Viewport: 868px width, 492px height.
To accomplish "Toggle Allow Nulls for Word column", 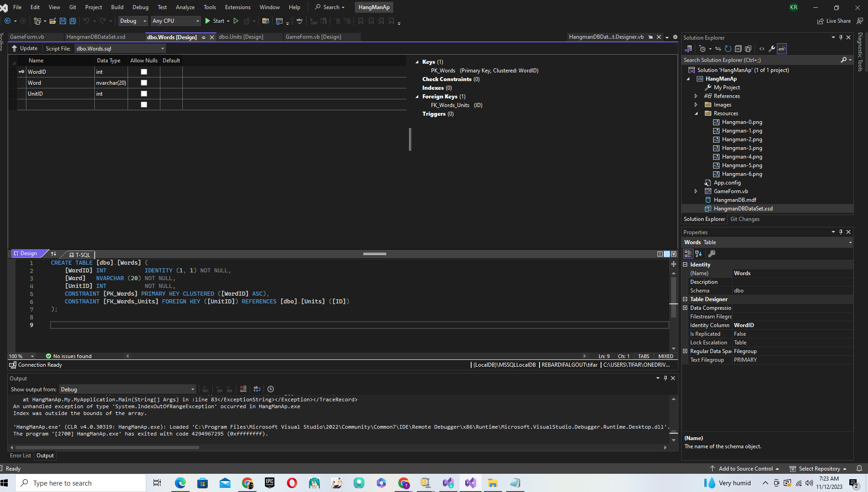I will (x=144, y=83).
